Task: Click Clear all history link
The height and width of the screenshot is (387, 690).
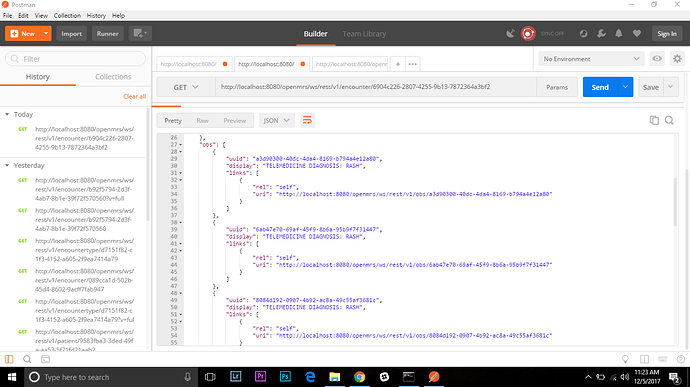Action: click(135, 96)
